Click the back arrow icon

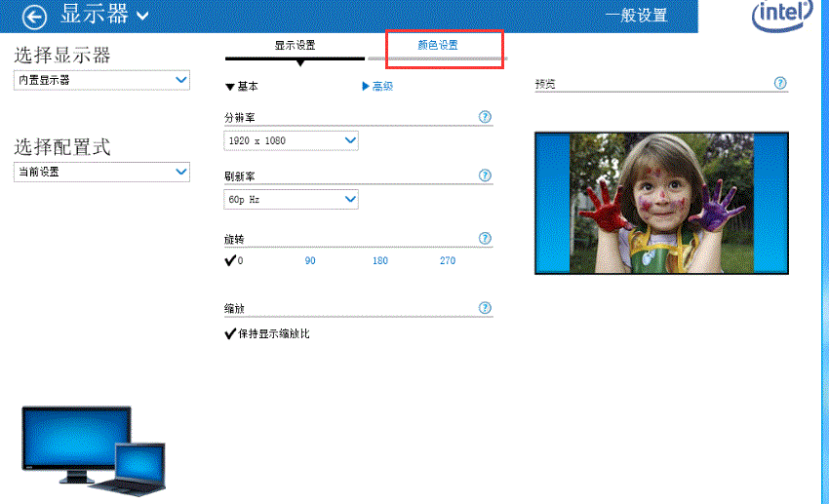coord(34,17)
